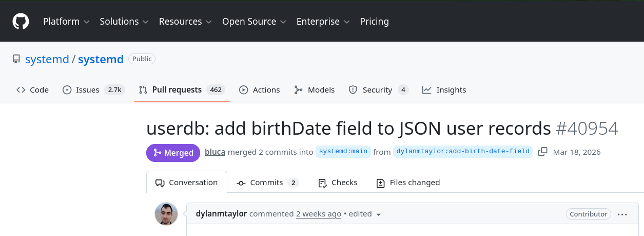The height and width of the screenshot is (236, 644).
Task: Click the Public visibility badge
Action: click(x=142, y=59)
